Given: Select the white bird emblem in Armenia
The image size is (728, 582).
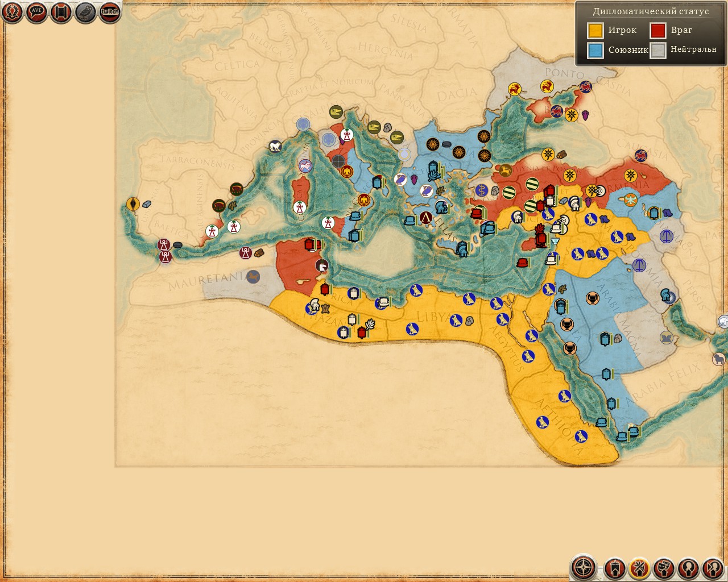Looking at the screenshot, I should (630, 199).
